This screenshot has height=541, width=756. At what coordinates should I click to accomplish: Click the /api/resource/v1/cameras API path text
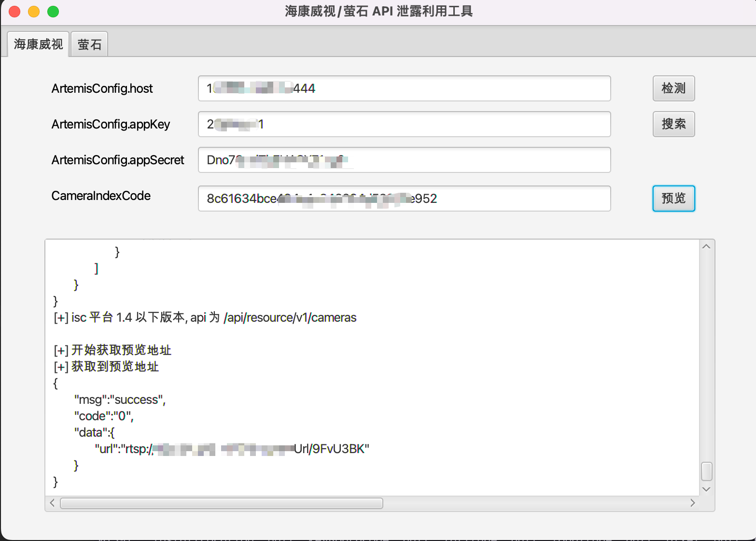coord(290,317)
